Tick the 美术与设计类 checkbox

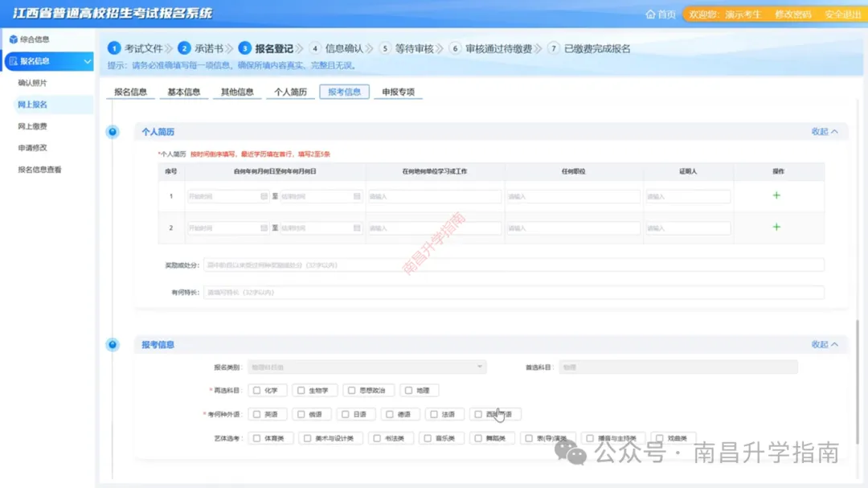click(307, 438)
